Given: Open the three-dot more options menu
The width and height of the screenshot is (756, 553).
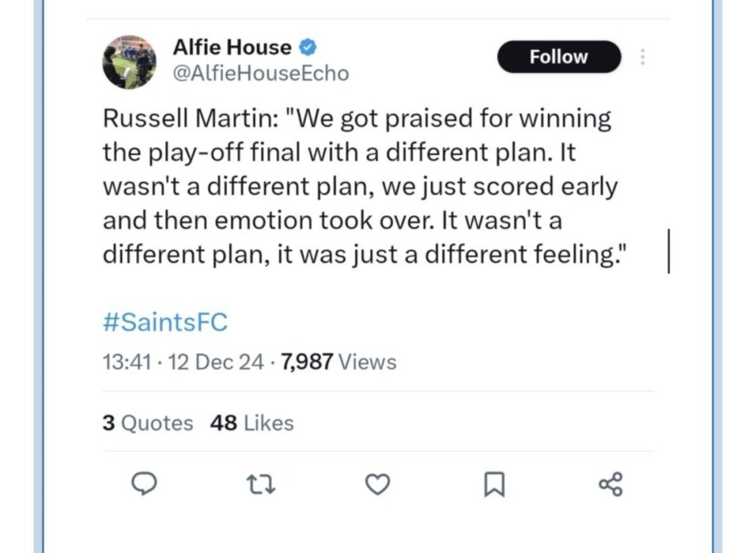Looking at the screenshot, I should coord(643,57).
